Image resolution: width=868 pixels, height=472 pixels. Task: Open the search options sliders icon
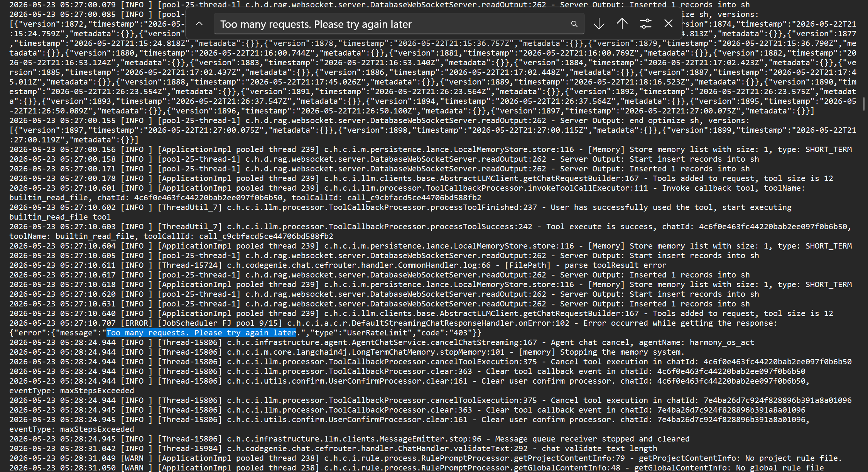coord(645,24)
